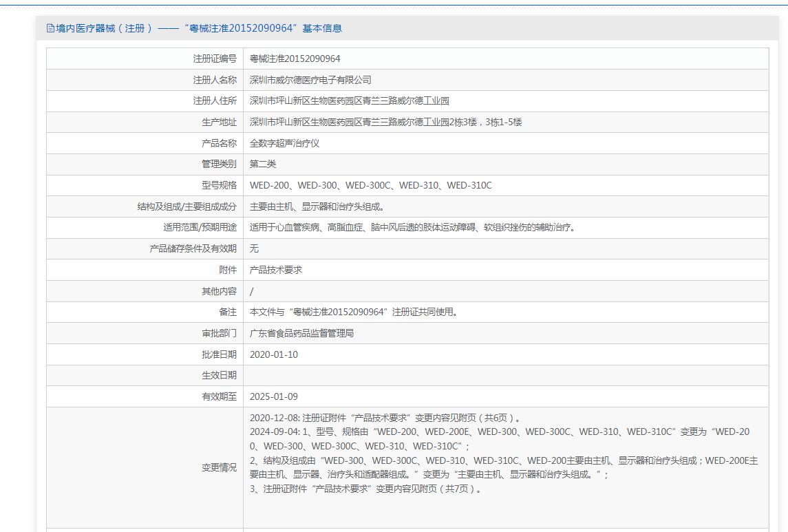Select the 境内医疗器械（注册）基本信息 header title
The width and height of the screenshot is (788, 532).
(199, 28)
